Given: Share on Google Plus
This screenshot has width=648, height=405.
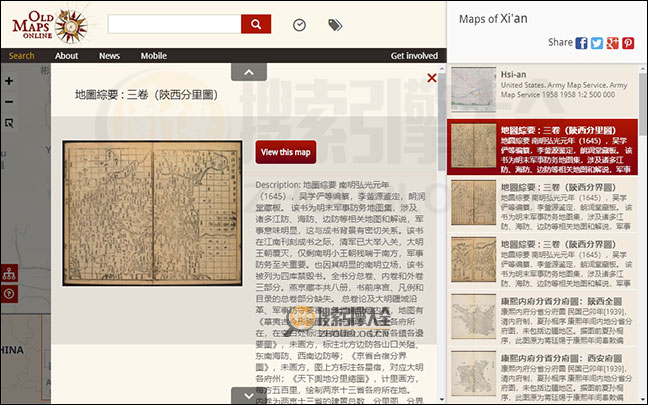Looking at the screenshot, I should [x=612, y=43].
